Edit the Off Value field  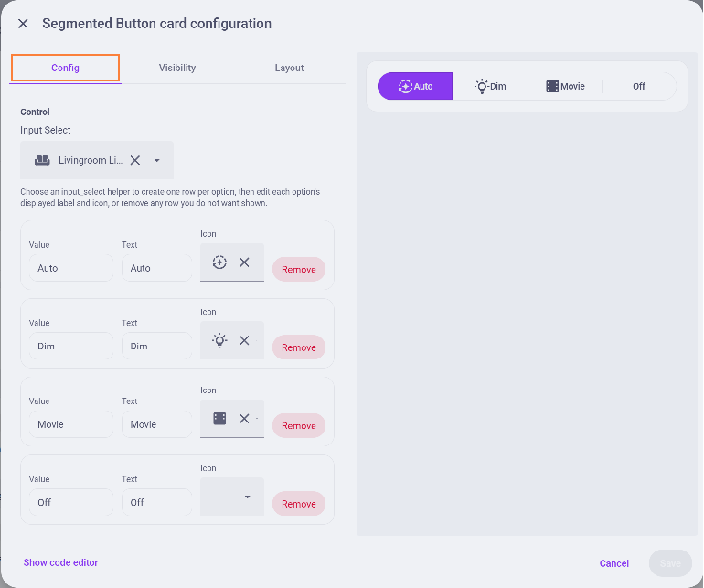pyautogui.click(x=71, y=503)
